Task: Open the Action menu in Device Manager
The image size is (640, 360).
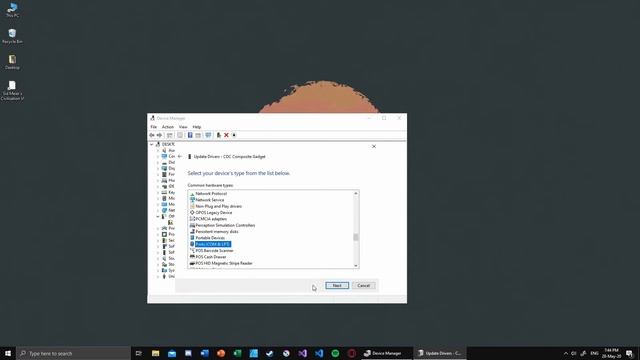Action: 168,127
